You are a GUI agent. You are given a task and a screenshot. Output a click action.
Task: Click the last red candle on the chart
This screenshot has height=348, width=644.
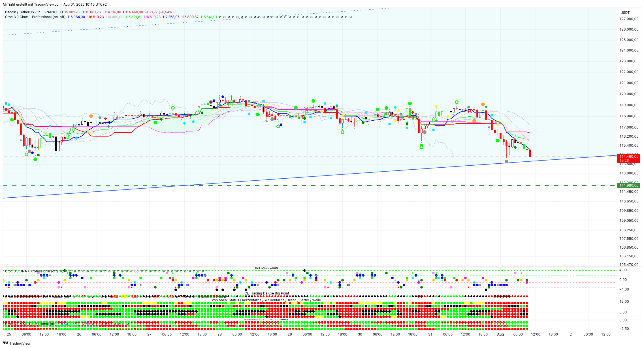[x=530, y=153]
